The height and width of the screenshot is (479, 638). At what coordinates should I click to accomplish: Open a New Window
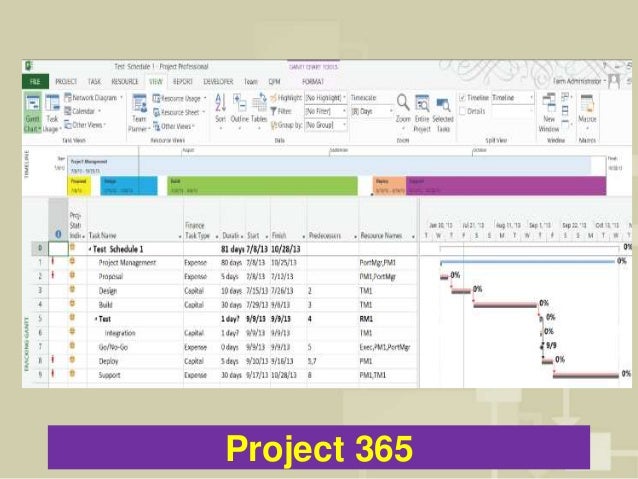[x=549, y=113]
